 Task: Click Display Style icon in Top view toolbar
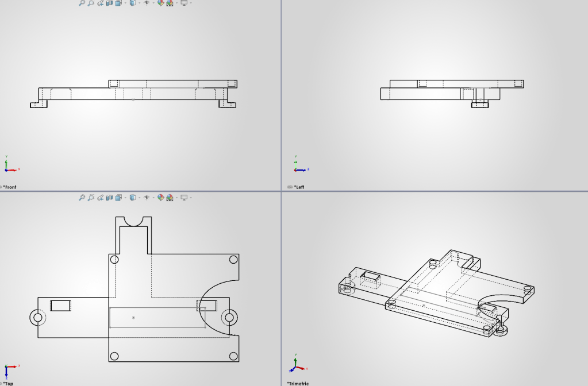pyautogui.click(x=132, y=198)
